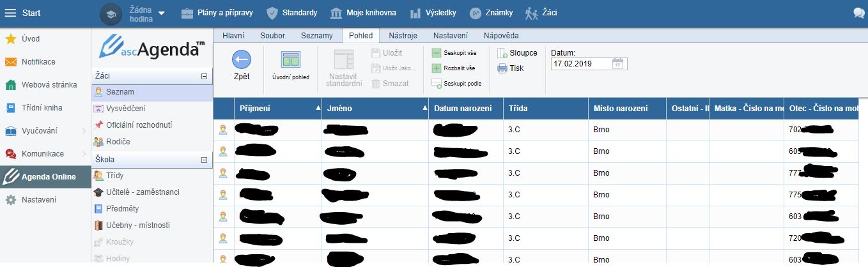This screenshot has height=267, width=868.
Task: Click the Tisk printer icon
Action: pos(502,68)
